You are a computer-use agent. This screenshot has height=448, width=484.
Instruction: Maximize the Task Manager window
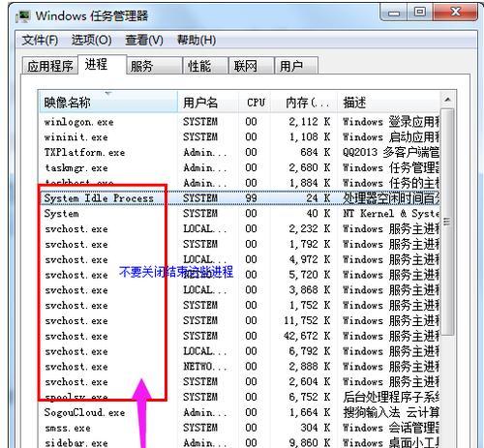419,13
